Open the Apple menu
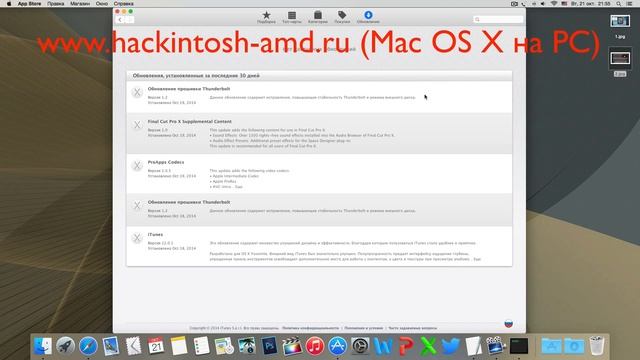Viewport: 640px width, 360px height. (9, 4)
